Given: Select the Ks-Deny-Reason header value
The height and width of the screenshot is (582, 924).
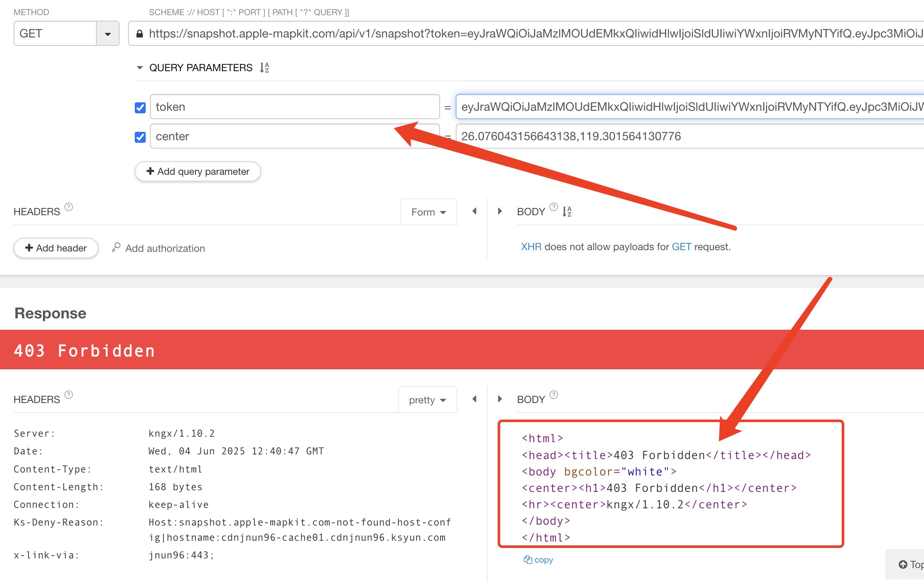Looking at the screenshot, I should [300, 530].
